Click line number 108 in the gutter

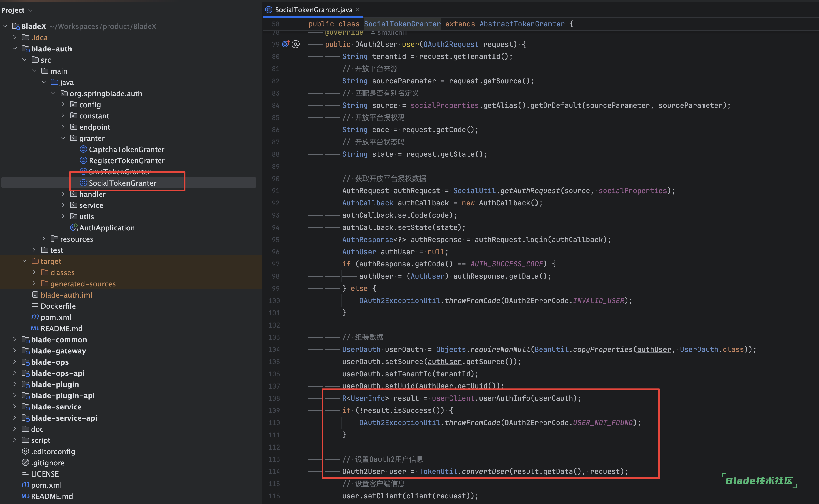[x=274, y=398]
